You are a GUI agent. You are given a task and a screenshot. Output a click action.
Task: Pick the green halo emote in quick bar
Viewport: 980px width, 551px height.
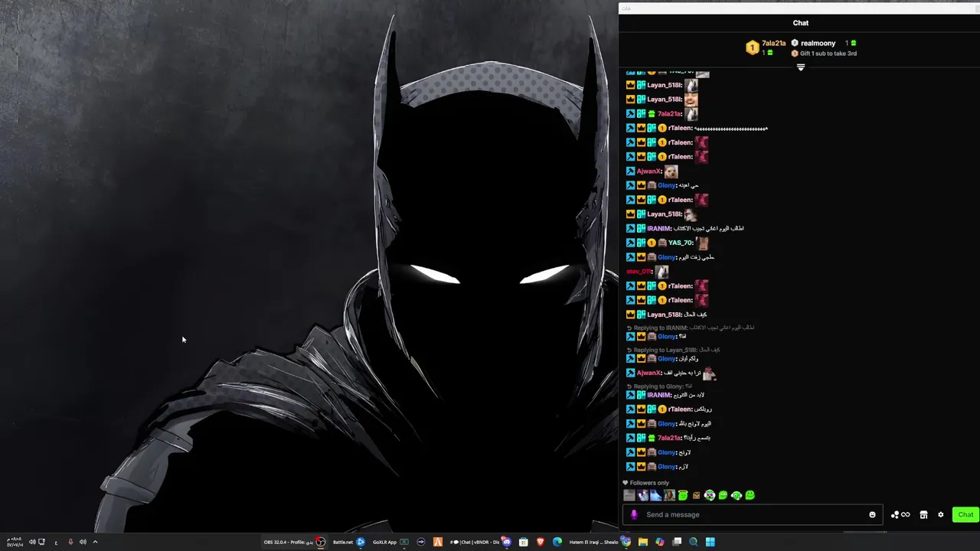(683, 495)
